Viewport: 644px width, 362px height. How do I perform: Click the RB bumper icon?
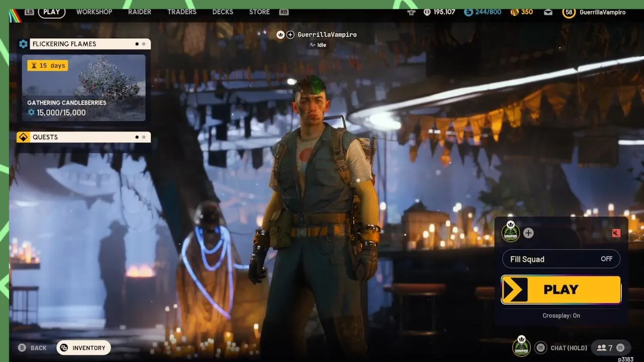click(284, 12)
